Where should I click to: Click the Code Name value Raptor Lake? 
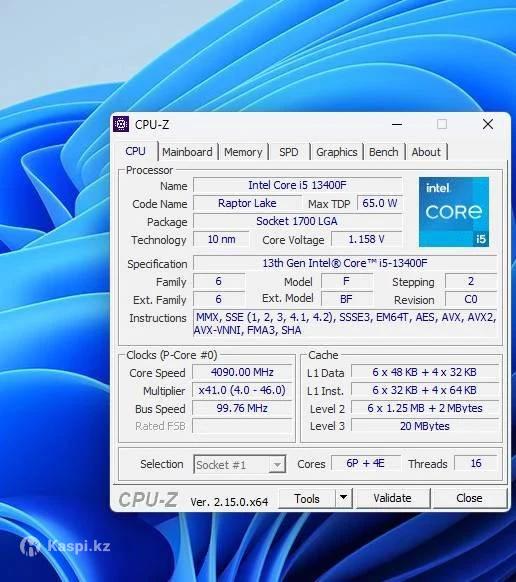(x=247, y=203)
